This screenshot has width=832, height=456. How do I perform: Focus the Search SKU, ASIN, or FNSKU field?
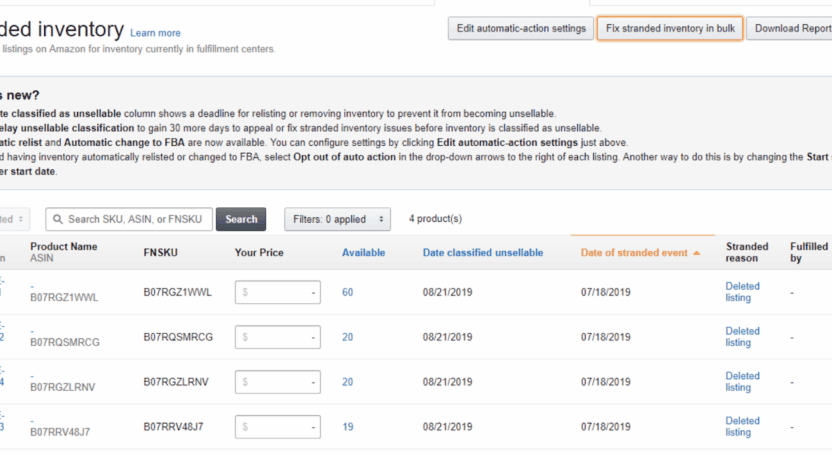[x=135, y=219]
